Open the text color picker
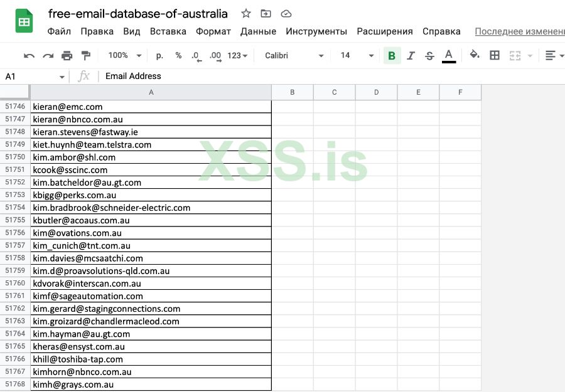This screenshot has height=392, width=565. tap(449, 56)
